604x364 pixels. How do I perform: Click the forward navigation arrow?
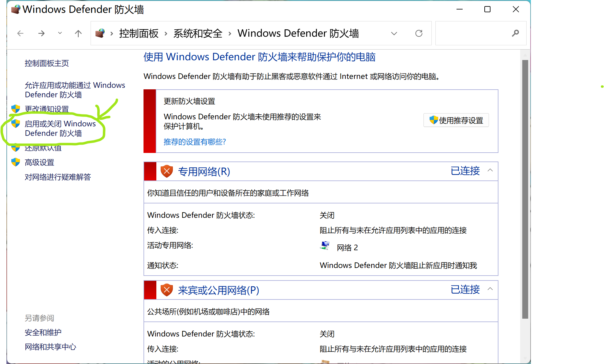coord(41,33)
